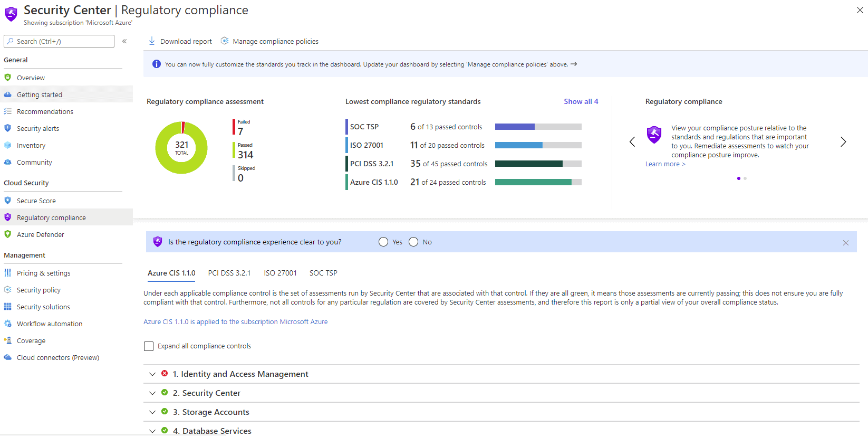Click the Security Center shield logo icon
This screenshot has height=436, width=868.
click(x=11, y=14)
